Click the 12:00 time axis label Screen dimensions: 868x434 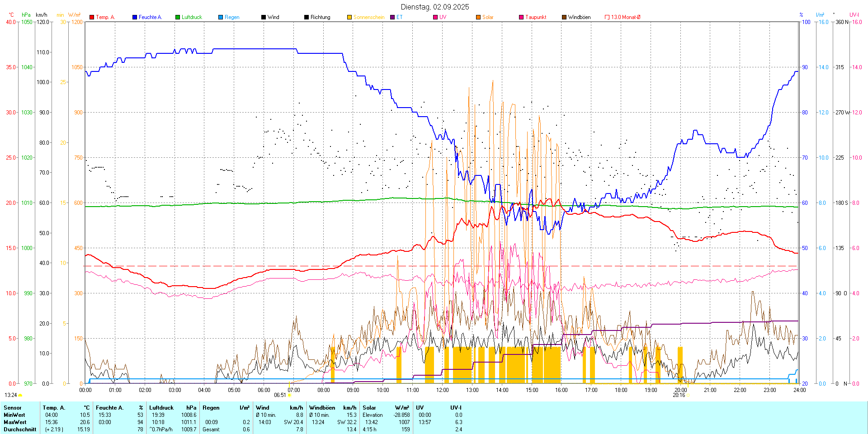(x=442, y=390)
